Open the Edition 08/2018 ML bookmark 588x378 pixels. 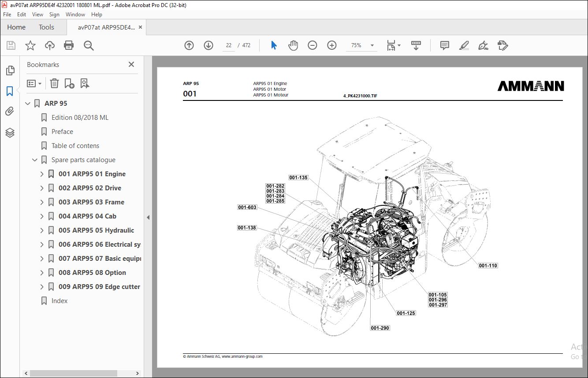80,118
